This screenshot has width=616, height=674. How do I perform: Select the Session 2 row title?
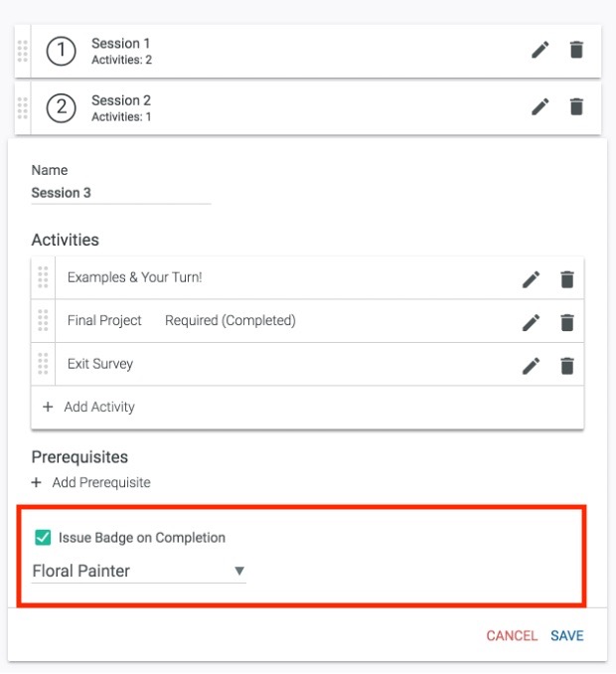tap(121, 100)
